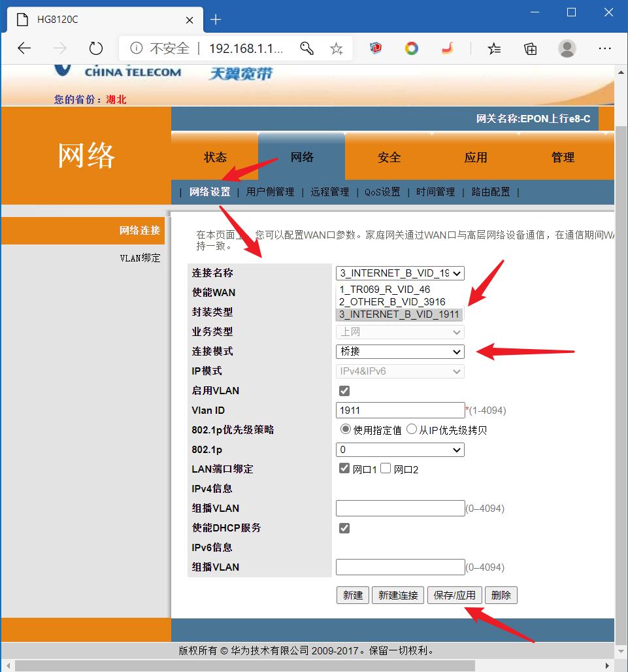The height and width of the screenshot is (672, 628).
Task: Open the QoS设置 menu item
Action: point(382,192)
